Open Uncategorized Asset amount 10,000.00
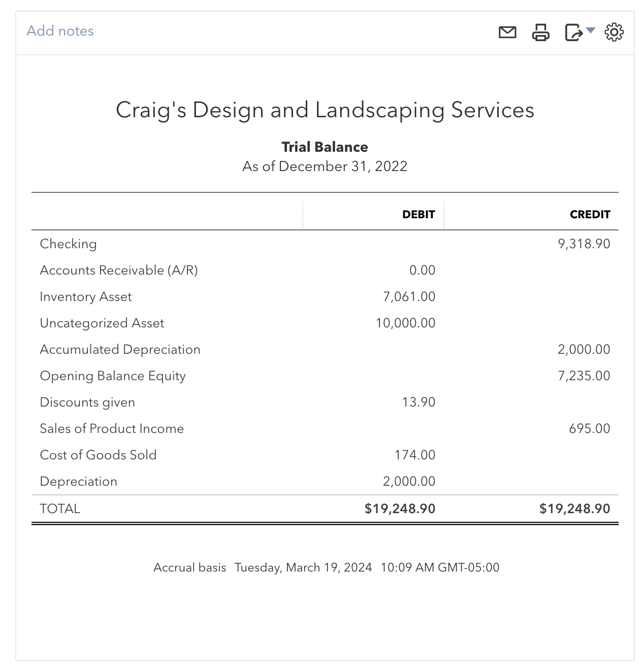 [405, 323]
